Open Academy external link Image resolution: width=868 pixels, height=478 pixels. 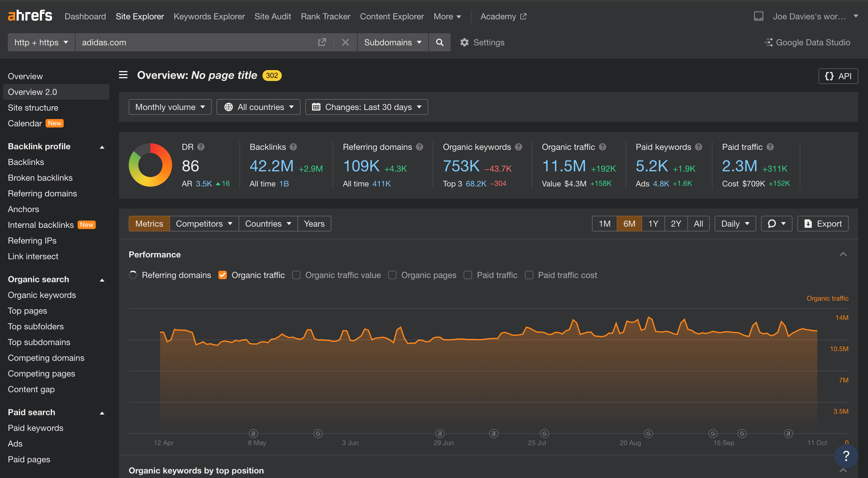pos(503,16)
